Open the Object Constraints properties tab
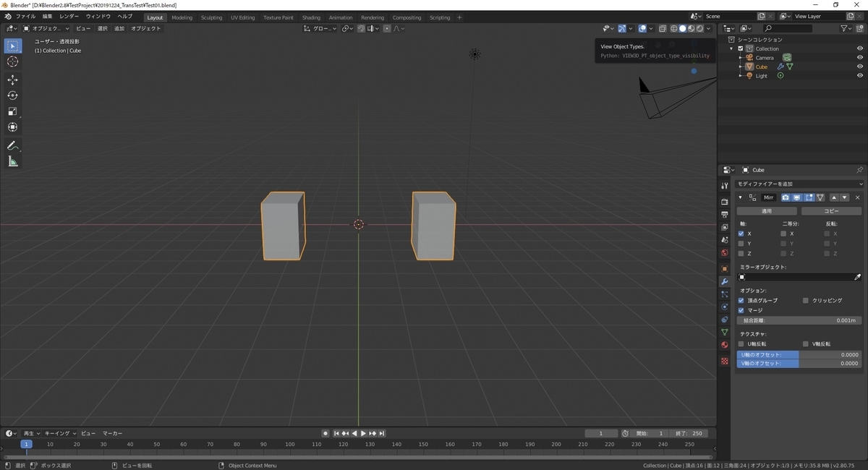868x470 pixels. point(725,320)
